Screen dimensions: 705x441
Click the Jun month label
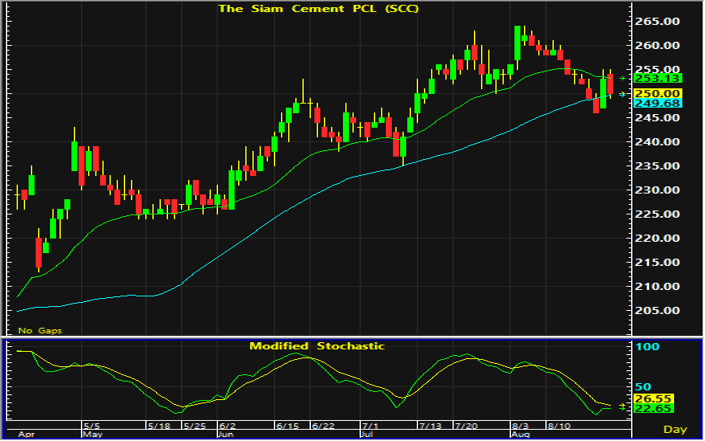225,434
